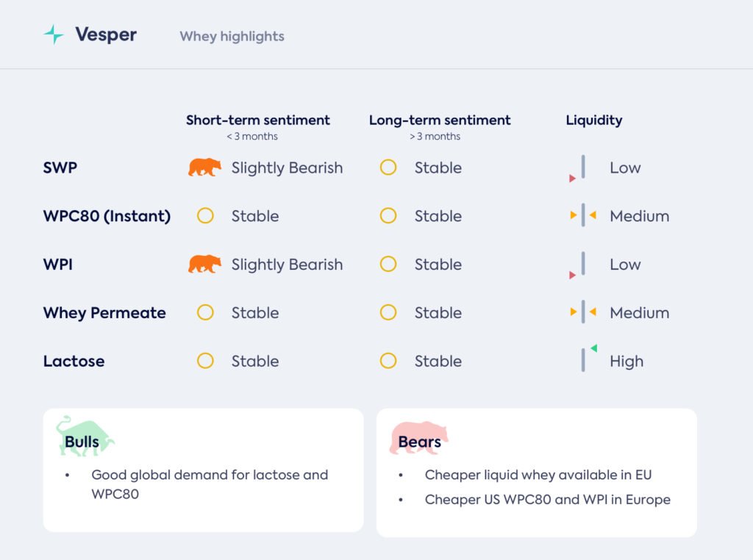Click the SWP low liquidity indicator
Viewport: 753px width, 560px height.
[582, 168]
